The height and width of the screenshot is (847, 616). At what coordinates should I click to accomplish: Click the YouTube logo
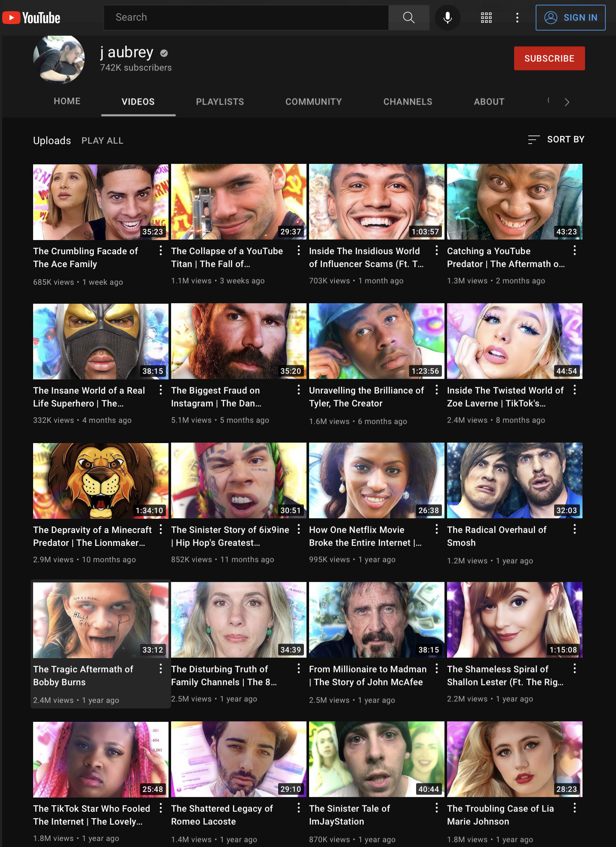click(31, 18)
